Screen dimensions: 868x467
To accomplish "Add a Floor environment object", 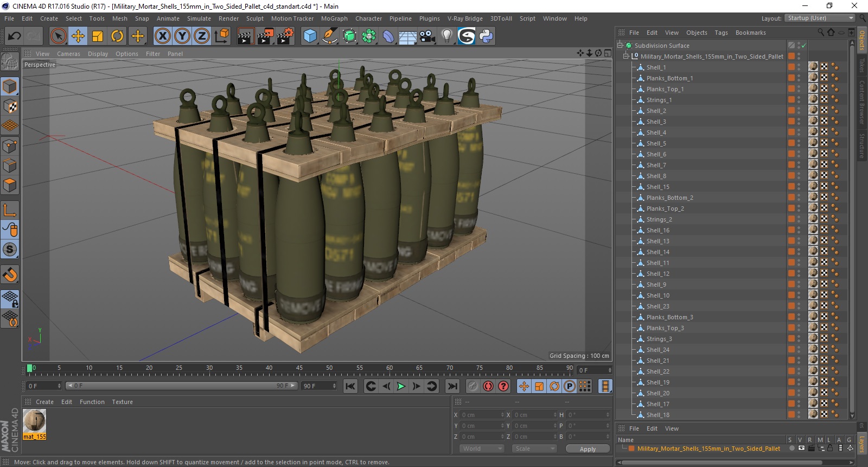I will click(x=407, y=36).
